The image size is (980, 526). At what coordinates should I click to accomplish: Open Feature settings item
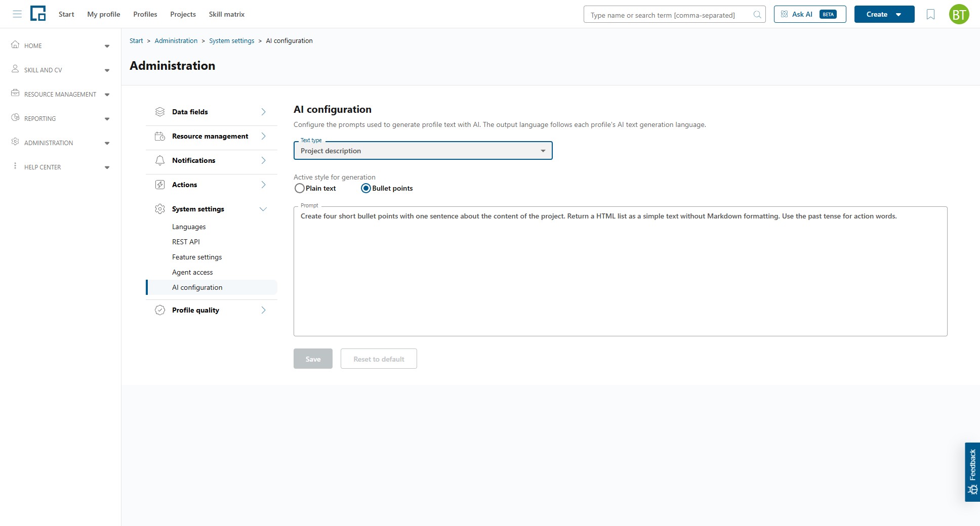click(197, 257)
